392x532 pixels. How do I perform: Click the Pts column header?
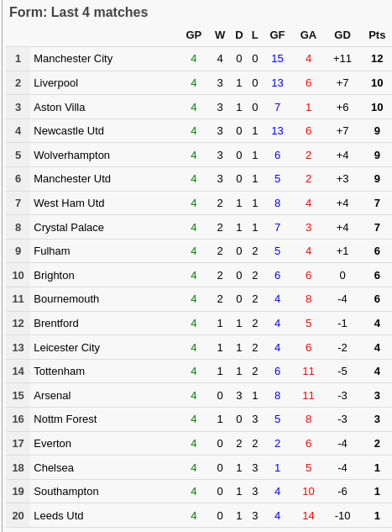pos(377,35)
